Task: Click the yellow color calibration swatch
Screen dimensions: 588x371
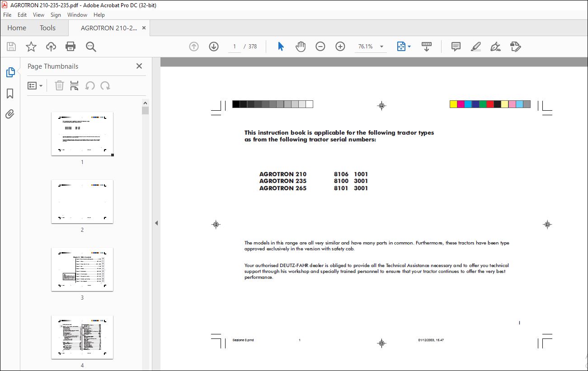Action: point(453,104)
